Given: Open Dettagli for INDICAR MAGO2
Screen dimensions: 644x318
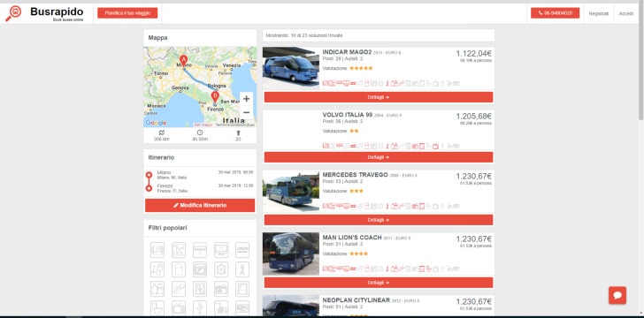Looking at the screenshot, I should point(379,97).
